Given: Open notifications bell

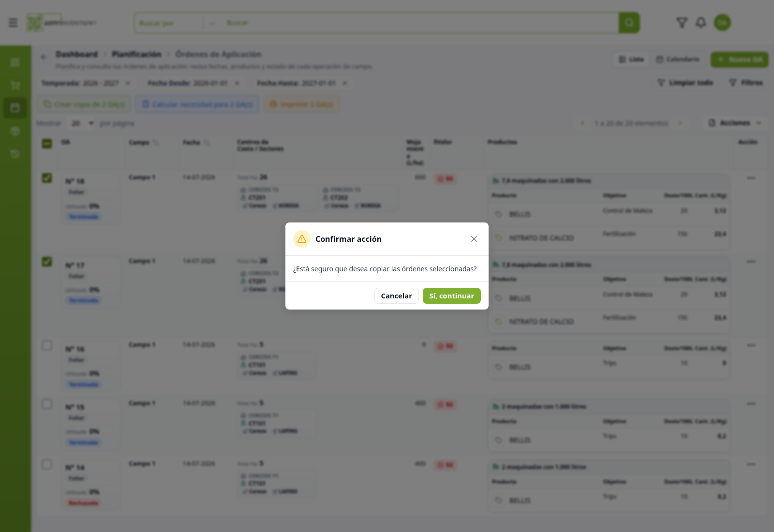Looking at the screenshot, I should (701, 23).
